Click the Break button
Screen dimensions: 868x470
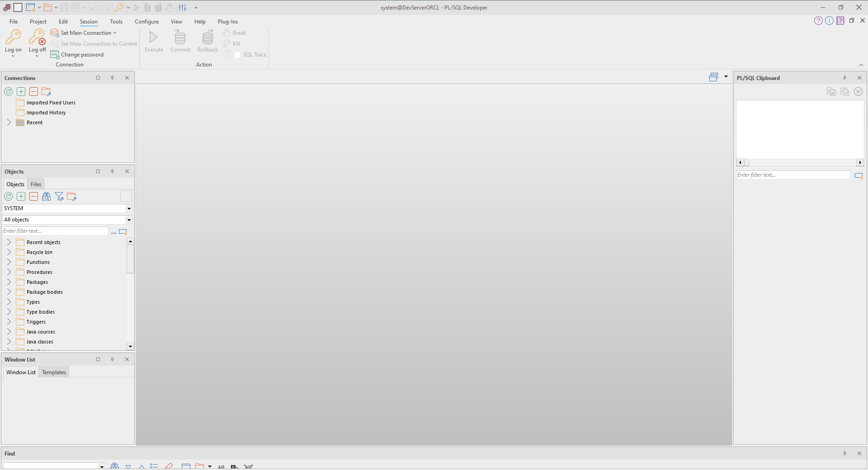coord(235,33)
